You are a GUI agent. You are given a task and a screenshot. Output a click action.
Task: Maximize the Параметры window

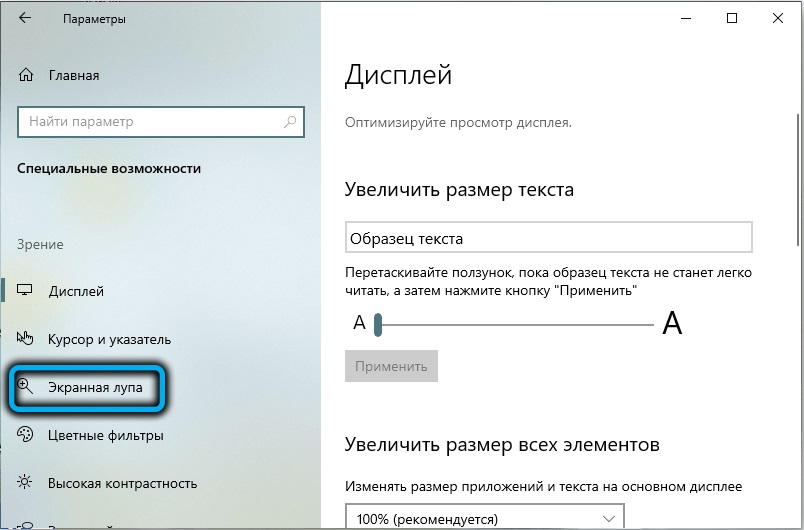[733, 19]
